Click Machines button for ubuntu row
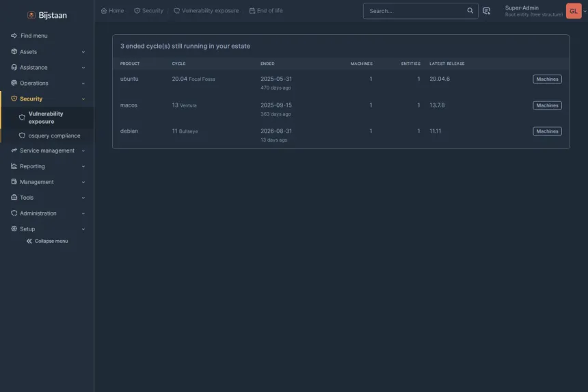The height and width of the screenshot is (392, 588). (x=547, y=79)
